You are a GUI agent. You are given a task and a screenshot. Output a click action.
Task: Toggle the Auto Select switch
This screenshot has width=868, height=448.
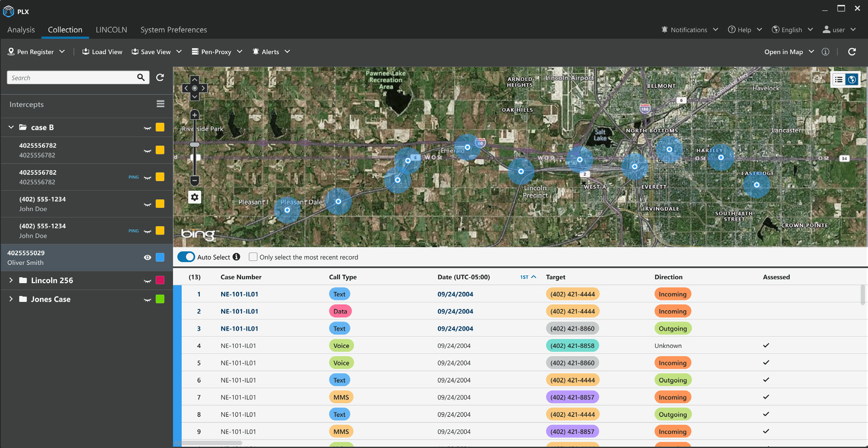click(186, 257)
